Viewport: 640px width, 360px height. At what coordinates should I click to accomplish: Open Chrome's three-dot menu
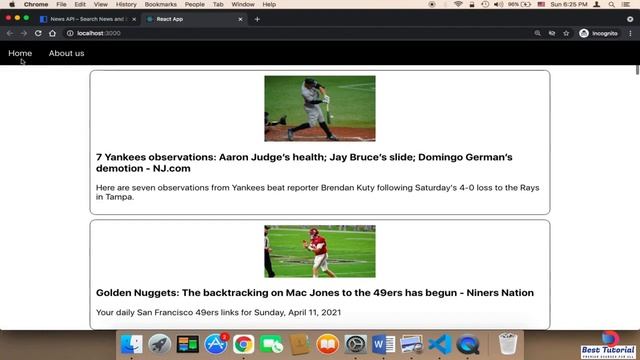(x=630, y=33)
